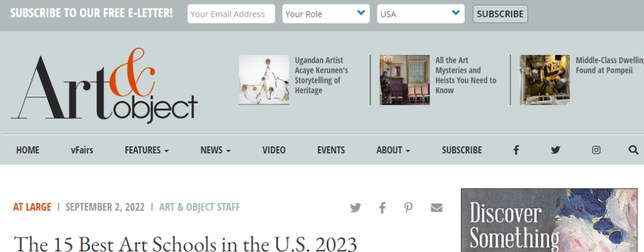Click the Discover Something advertisement
The image size is (644, 252).
549,220
